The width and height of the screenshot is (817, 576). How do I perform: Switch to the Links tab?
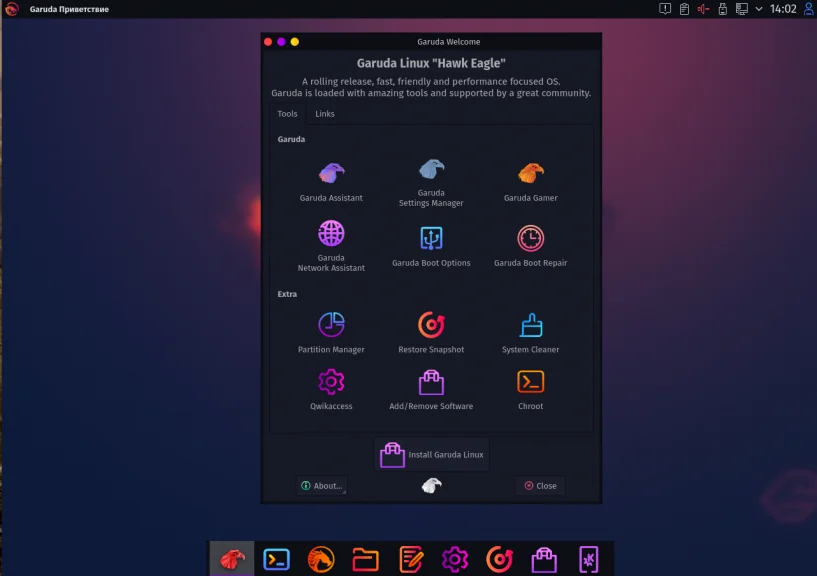(x=324, y=113)
